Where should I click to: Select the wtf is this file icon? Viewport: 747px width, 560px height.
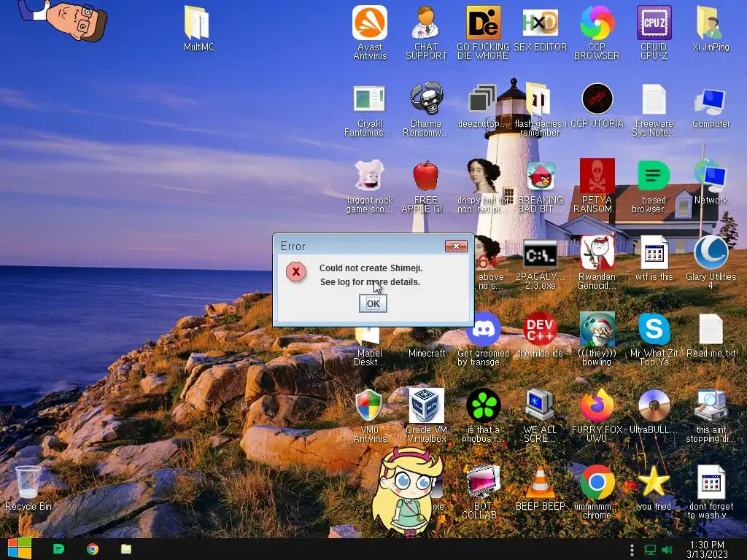[654, 252]
